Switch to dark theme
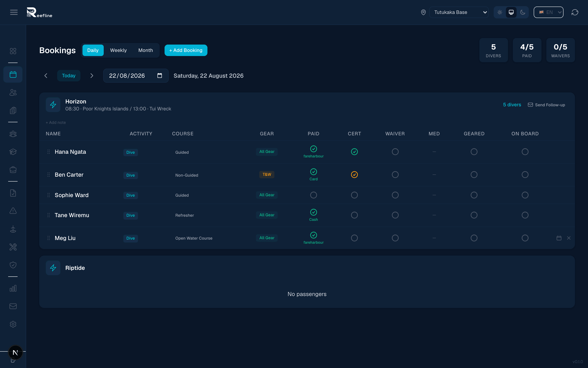588x368 pixels. (523, 12)
